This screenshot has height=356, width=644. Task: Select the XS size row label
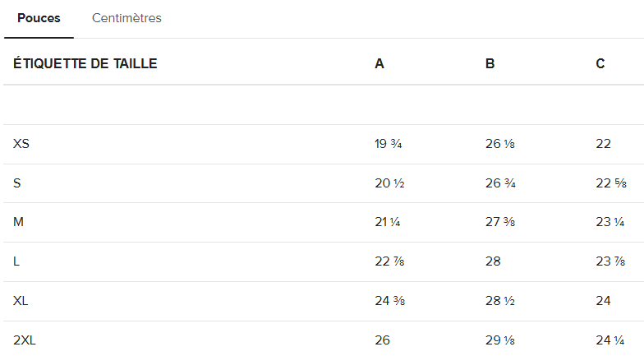21,144
